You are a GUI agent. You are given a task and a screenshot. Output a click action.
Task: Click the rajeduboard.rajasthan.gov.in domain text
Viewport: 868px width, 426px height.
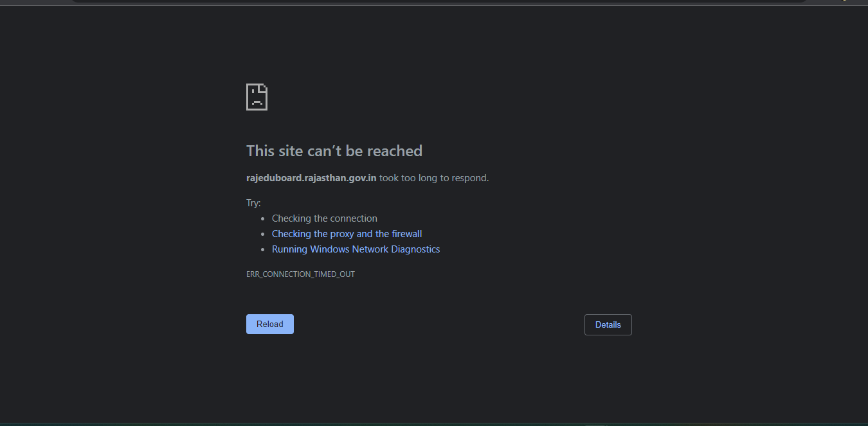pyautogui.click(x=311, y=178)
